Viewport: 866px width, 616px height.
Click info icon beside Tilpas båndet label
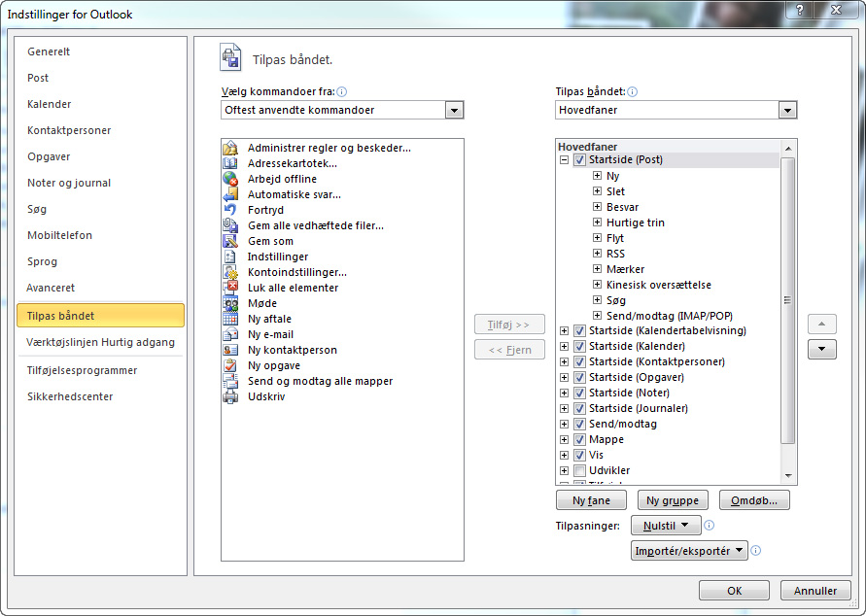[633, 91]
